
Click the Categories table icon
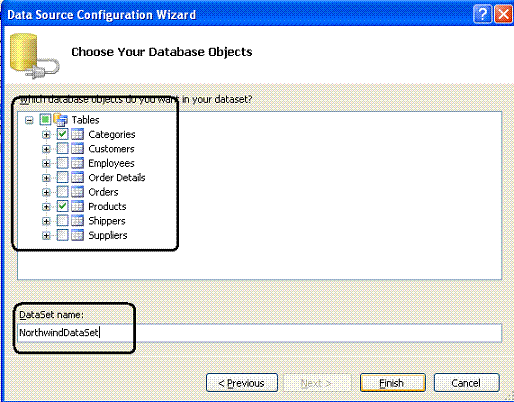[x=77, y=134]
